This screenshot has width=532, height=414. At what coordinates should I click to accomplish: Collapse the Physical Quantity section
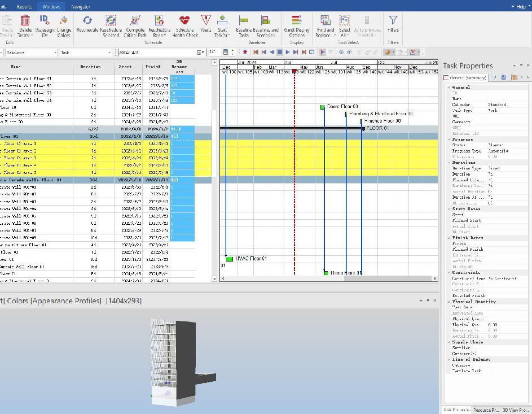449,302
